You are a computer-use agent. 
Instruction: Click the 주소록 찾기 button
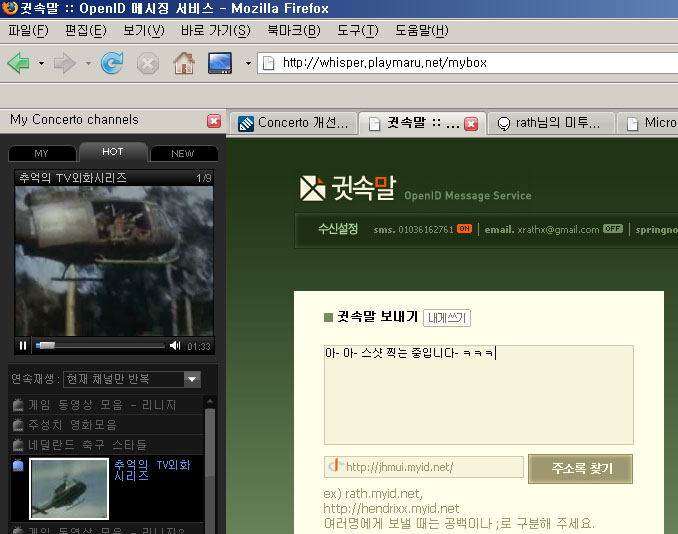tap(580, 469)
